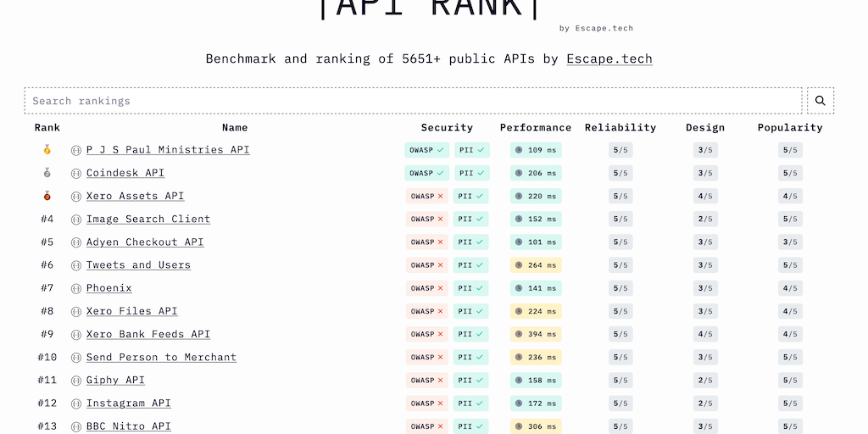The image size is (868, 434).
Task: Click the Design 2/5 score for Giphy API
Action: click(705, 381)
